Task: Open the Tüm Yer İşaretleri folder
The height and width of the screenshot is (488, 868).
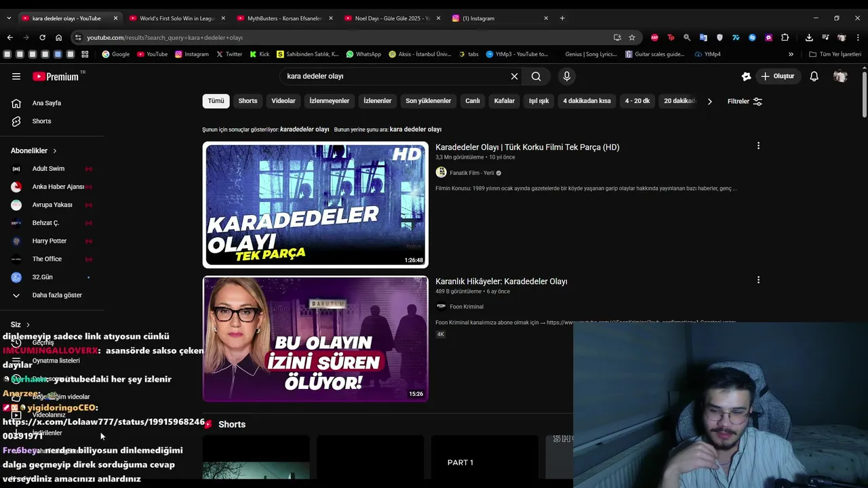Action: [835, 54]
